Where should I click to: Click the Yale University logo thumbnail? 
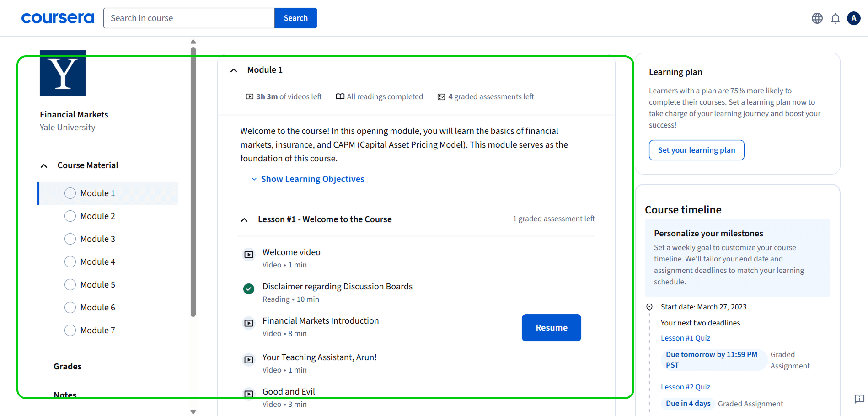[63, 73]
